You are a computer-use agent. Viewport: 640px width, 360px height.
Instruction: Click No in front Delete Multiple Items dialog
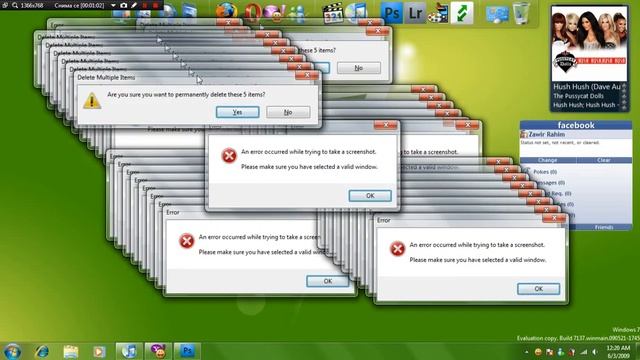(288, 112)
